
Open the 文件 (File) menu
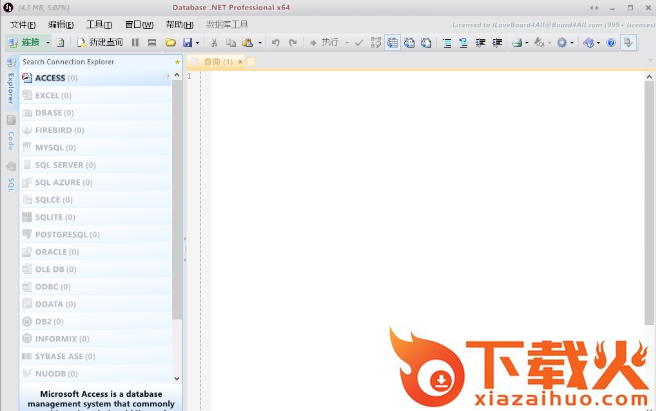(23, 24)
